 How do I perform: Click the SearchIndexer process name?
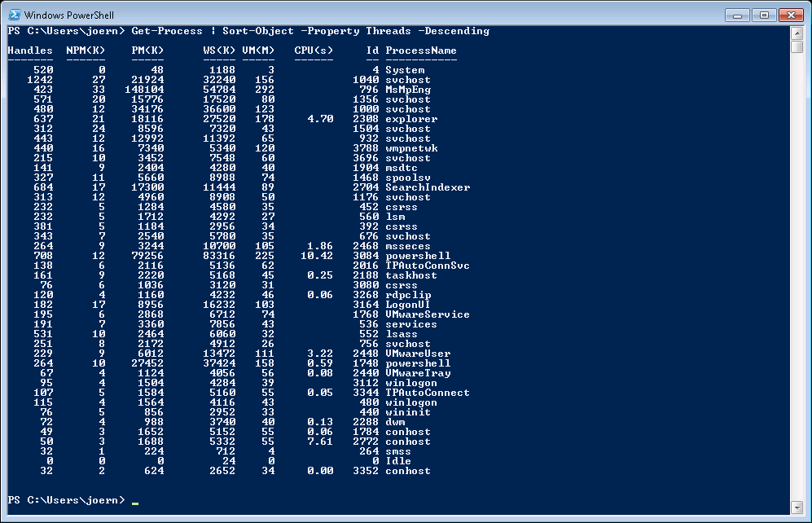pos(428,187)
